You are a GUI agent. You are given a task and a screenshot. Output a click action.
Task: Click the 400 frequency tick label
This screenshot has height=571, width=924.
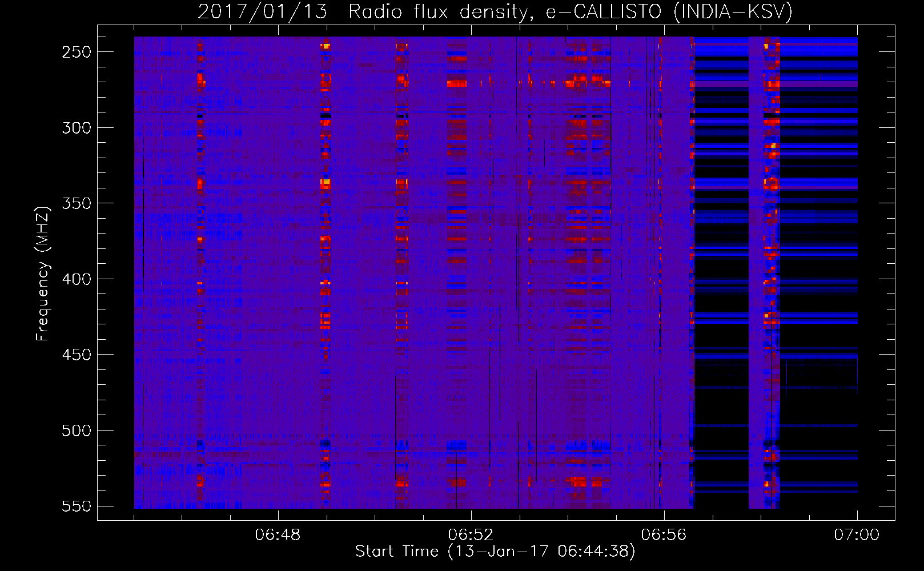[x=77, y=279]
